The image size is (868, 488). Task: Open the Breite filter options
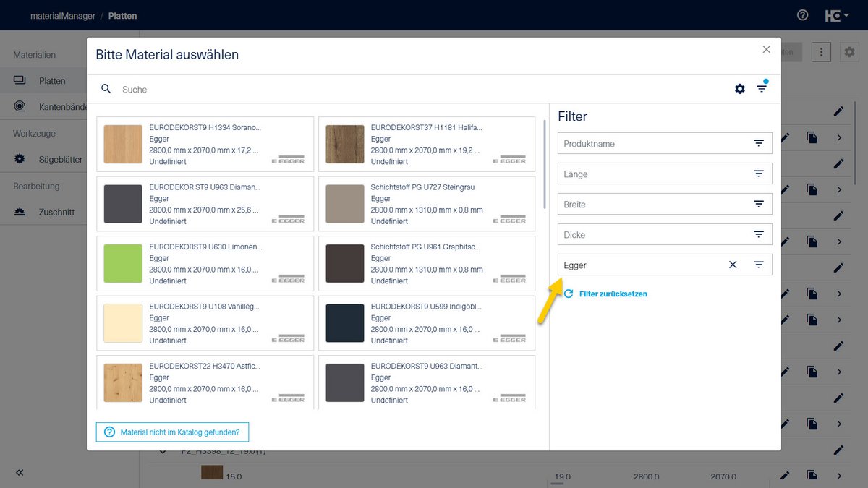[759, 204]
